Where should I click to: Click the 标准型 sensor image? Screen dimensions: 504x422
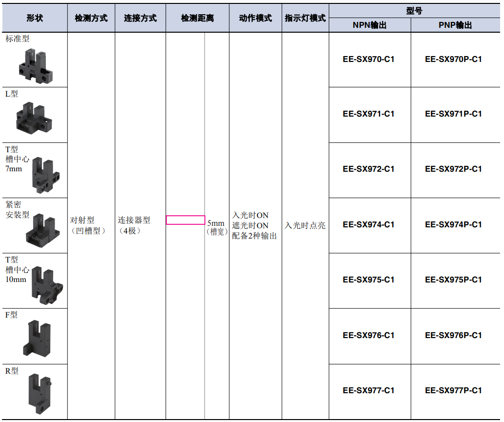pos(35,66)
